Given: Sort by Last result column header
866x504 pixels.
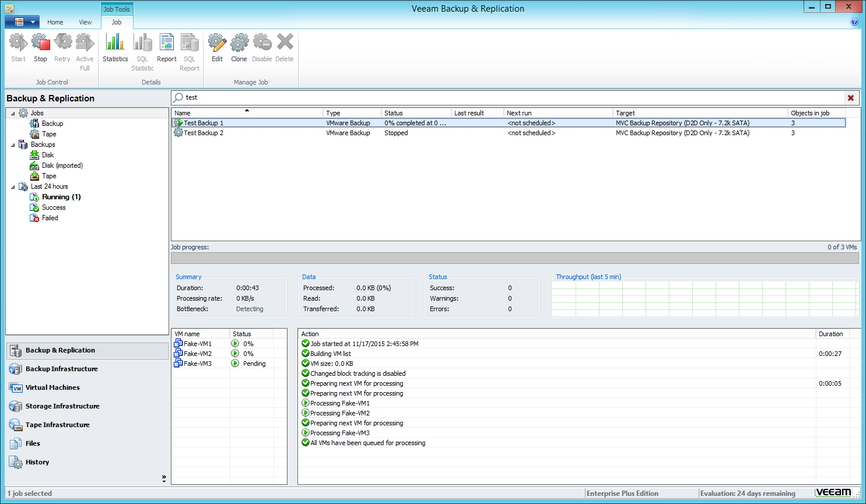Looking at the screenshot, I should 478,113.
